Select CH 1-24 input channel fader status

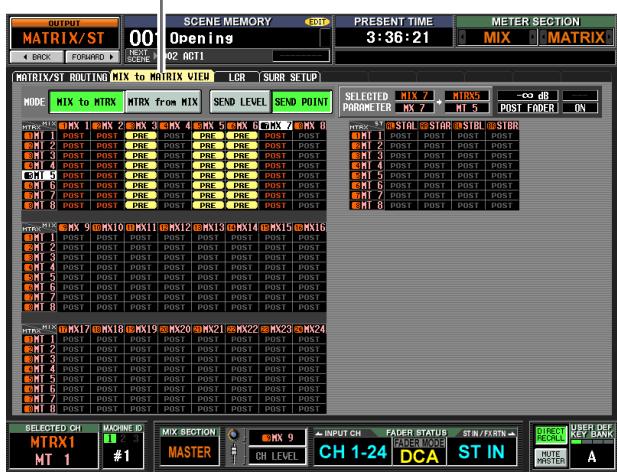click(x=353, y=452)
